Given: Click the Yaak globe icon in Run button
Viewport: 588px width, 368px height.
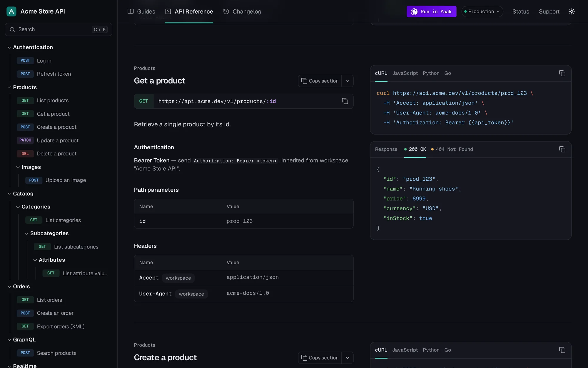Looking at the screenshot, I should click(x=414, y=11).
